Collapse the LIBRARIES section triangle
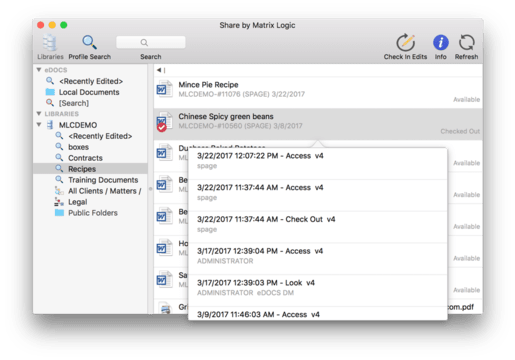 39,114
